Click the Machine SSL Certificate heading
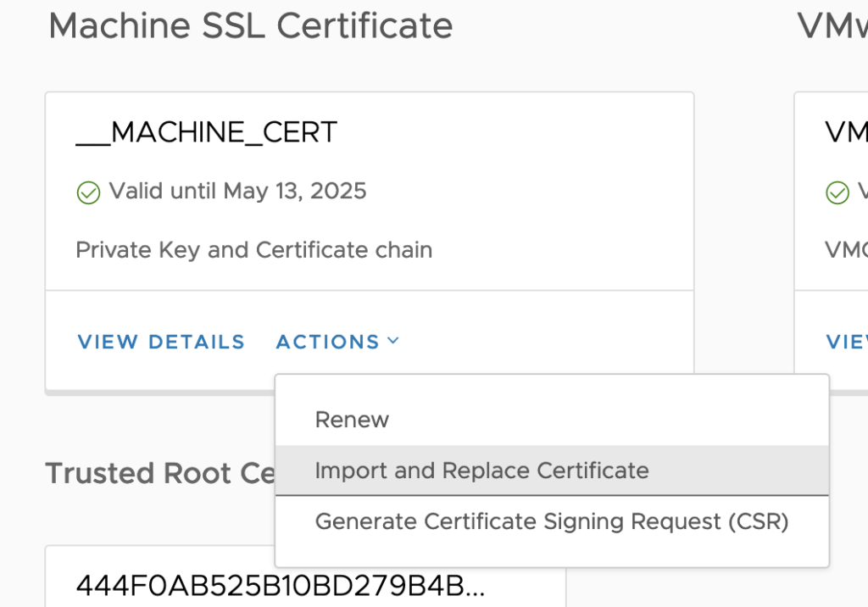The height and width of the screenshot is (607, 868). point(250,26)
